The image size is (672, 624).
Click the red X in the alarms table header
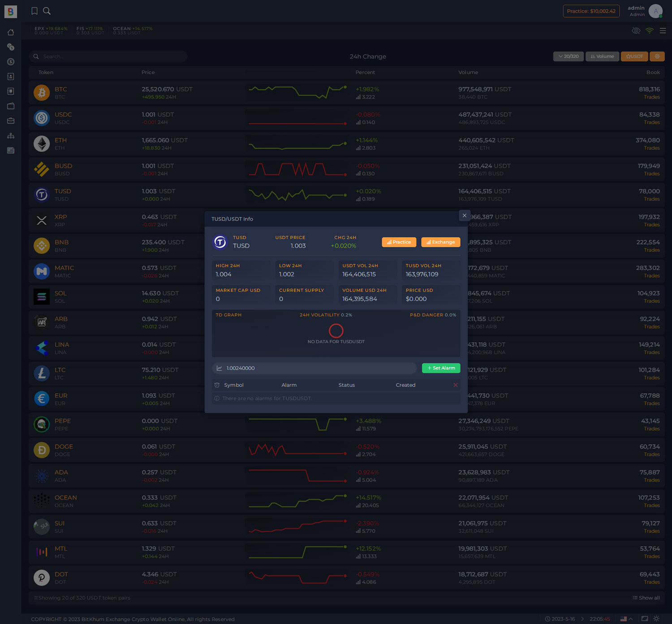coord(456,385)
